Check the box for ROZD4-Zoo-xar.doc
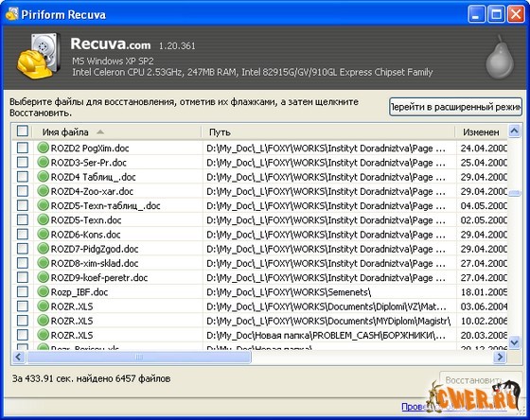 (x=23, y=191)
